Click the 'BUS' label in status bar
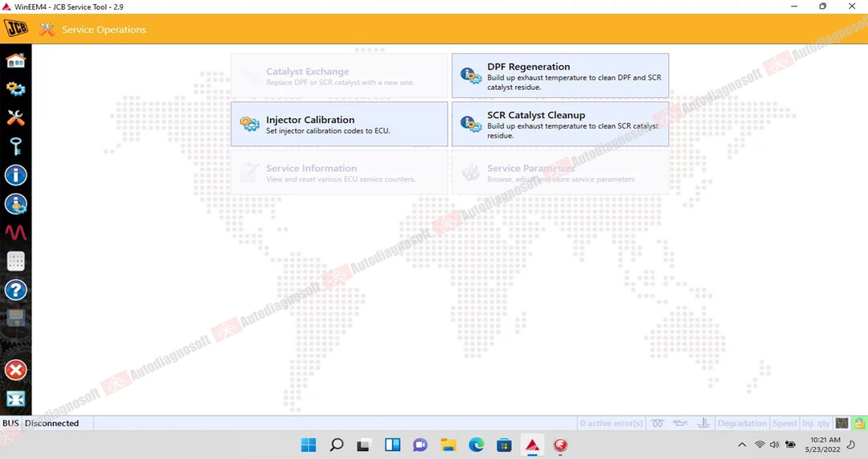868x459 pixels. pos(10,424)
